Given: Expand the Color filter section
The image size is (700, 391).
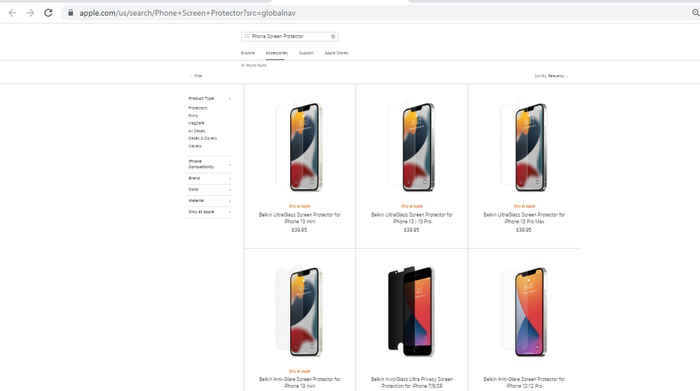Looking at the screenshot, I should [x=210, y=189].
